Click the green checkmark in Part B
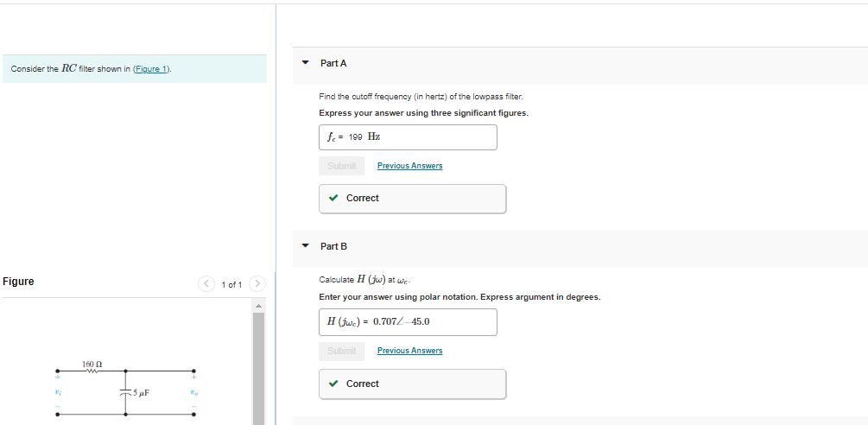This screenshot has width=868, height=425. [333, 384]
